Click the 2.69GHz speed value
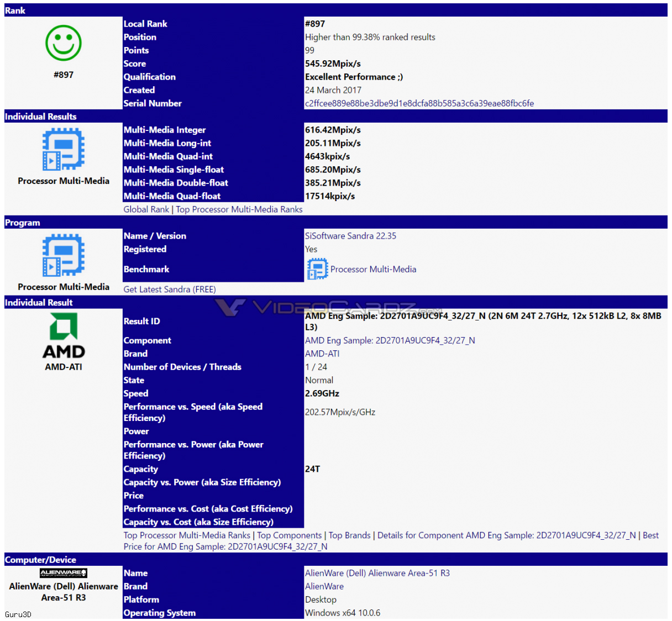The image size is (672, 621). pyautogui.click(x=322, y=393)
